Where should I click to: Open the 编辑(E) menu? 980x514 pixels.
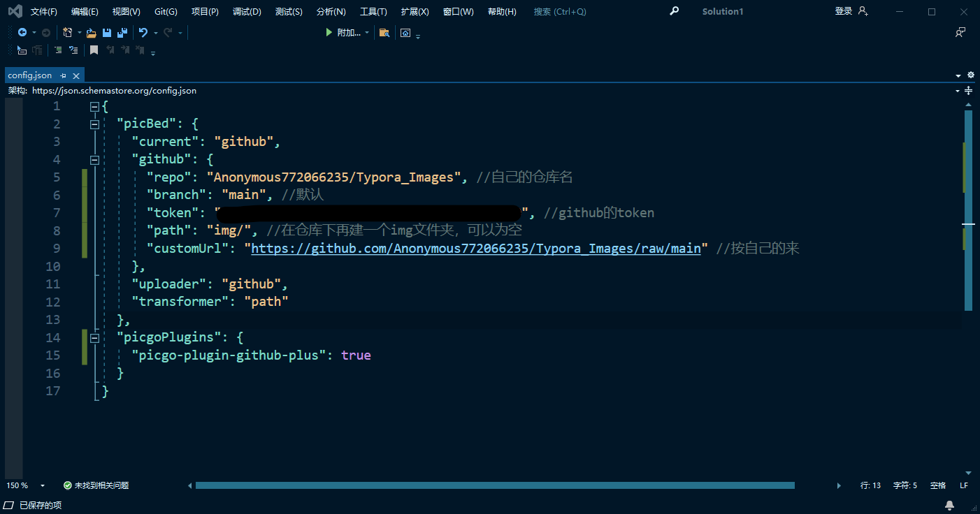click(x=85, y=12)
